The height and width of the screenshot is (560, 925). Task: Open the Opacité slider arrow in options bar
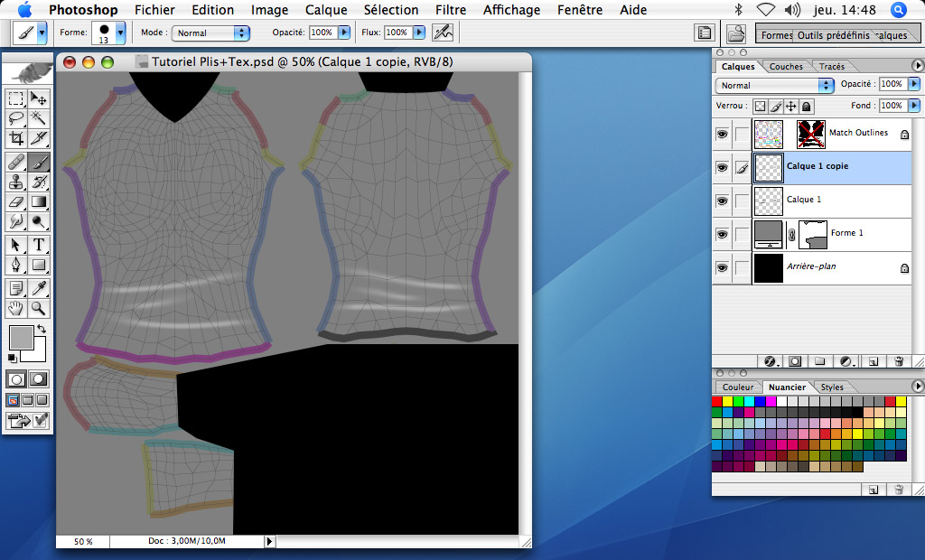click(344, 33)
